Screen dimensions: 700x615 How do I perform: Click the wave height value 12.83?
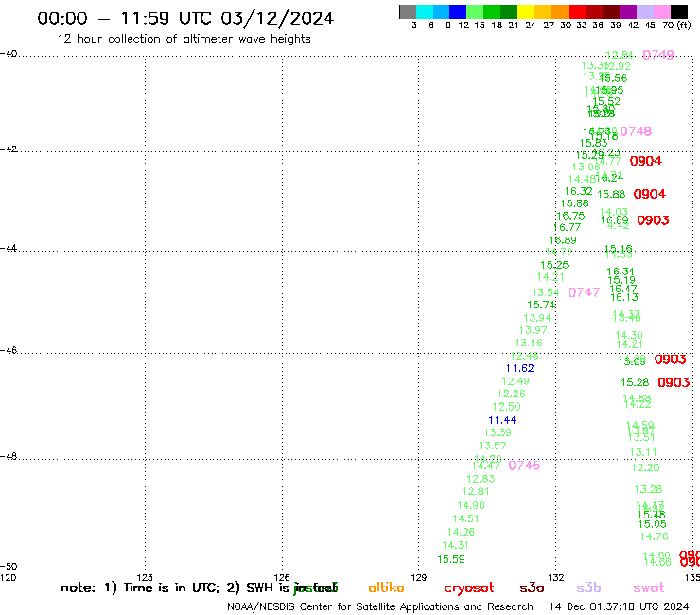481,479
